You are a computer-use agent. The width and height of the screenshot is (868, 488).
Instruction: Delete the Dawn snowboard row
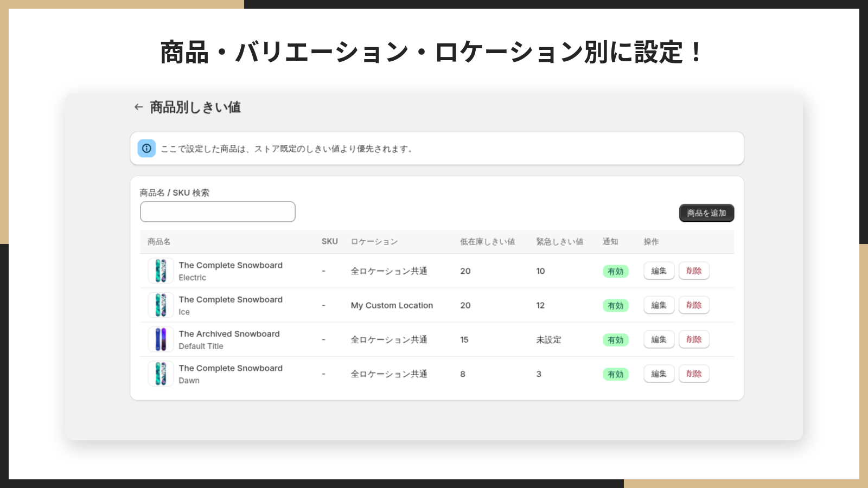click(x=694, y=374)
